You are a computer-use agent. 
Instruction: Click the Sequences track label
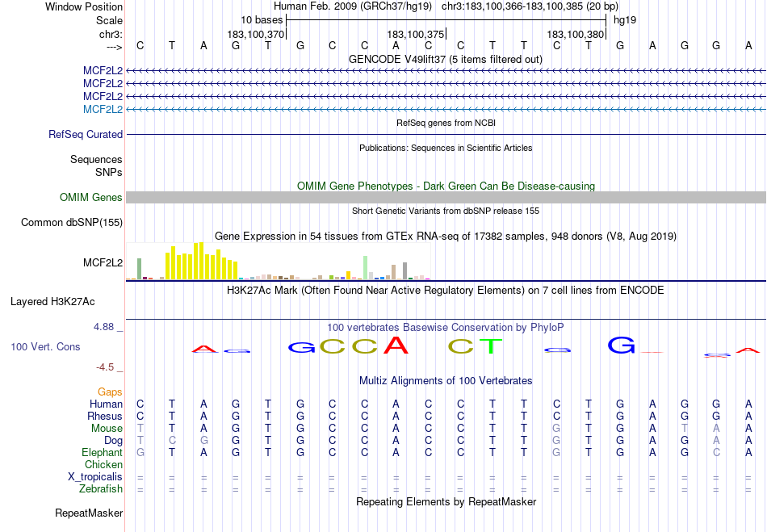96,159
